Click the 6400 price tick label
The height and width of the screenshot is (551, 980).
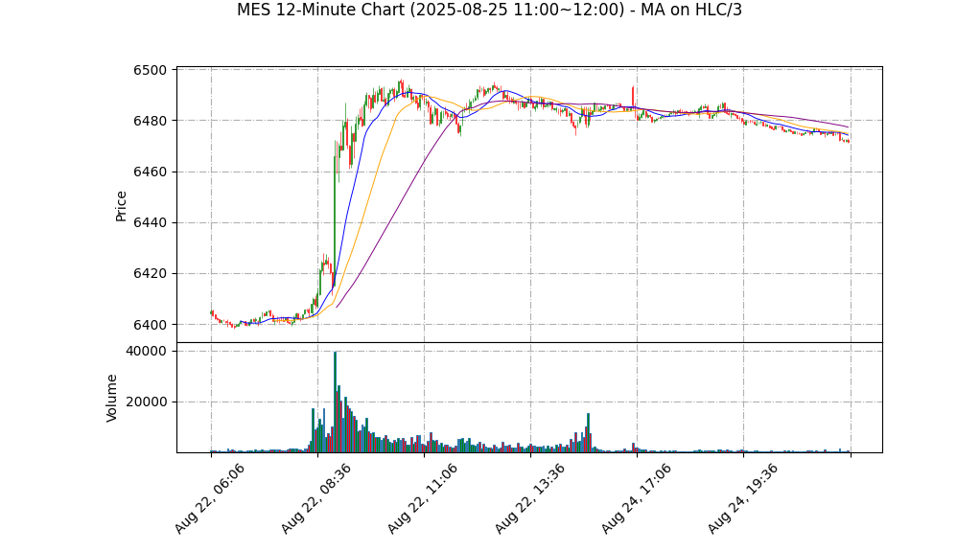pyautogui.click(x=150, y=325)
